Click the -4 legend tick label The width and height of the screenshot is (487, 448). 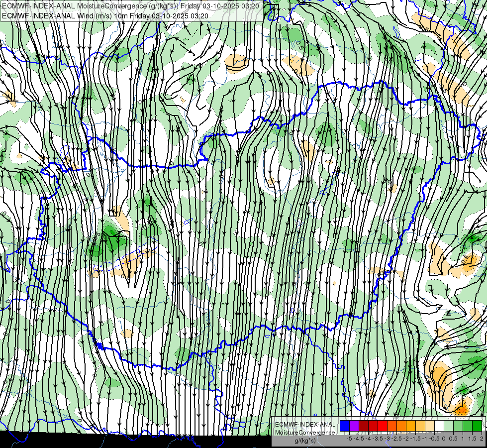pyautogui.click(x=368, y=439)
